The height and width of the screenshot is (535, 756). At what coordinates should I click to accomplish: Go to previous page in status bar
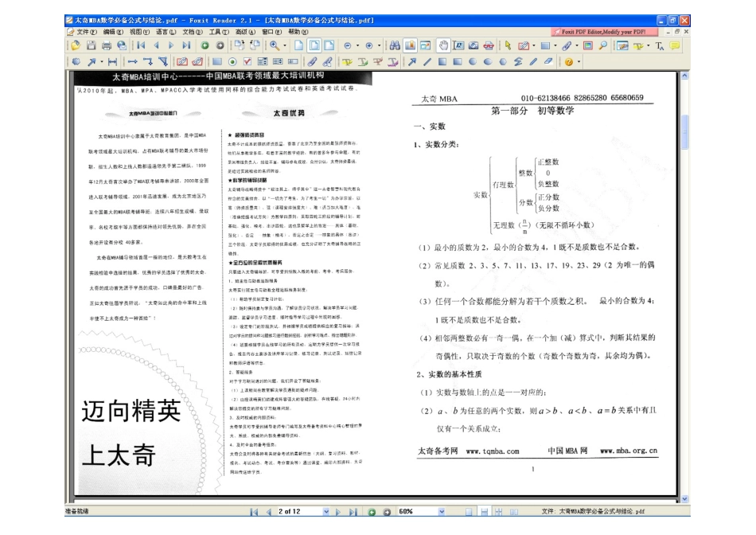tap(268, 511)
